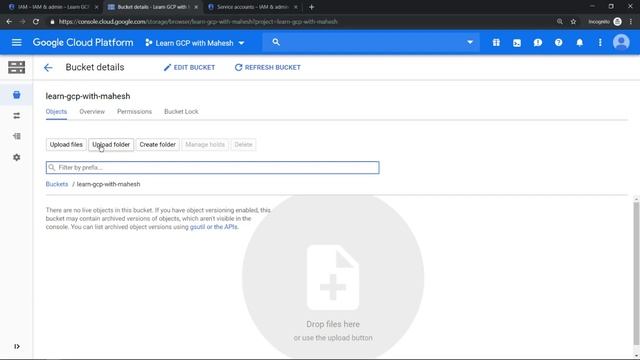Click the Manage holds button
This screenshot has height=360, width=640.
coord(205,144)
